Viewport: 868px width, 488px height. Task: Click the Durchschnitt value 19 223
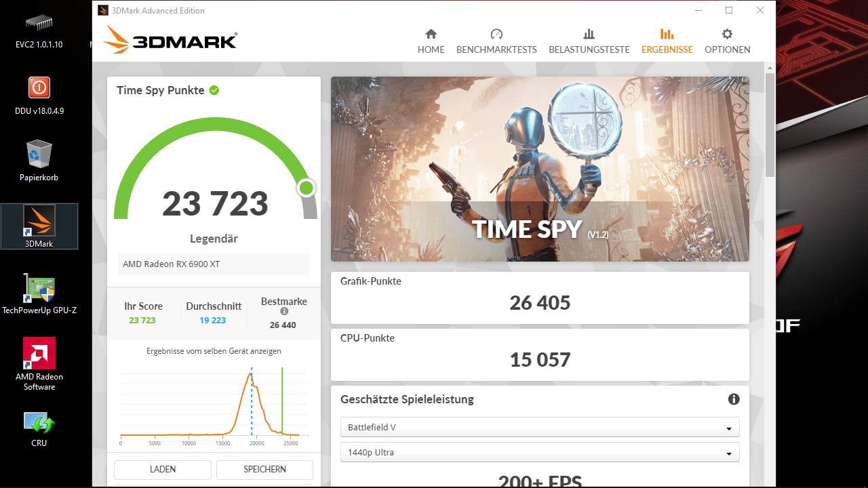point(213,321)
